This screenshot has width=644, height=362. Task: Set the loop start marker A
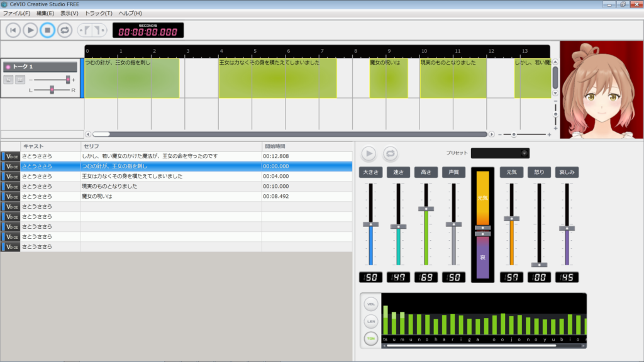tap(85, 30)
